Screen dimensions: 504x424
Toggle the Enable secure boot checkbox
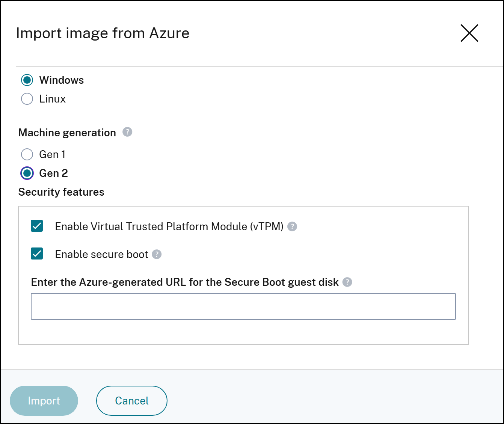tap(37, 254)
